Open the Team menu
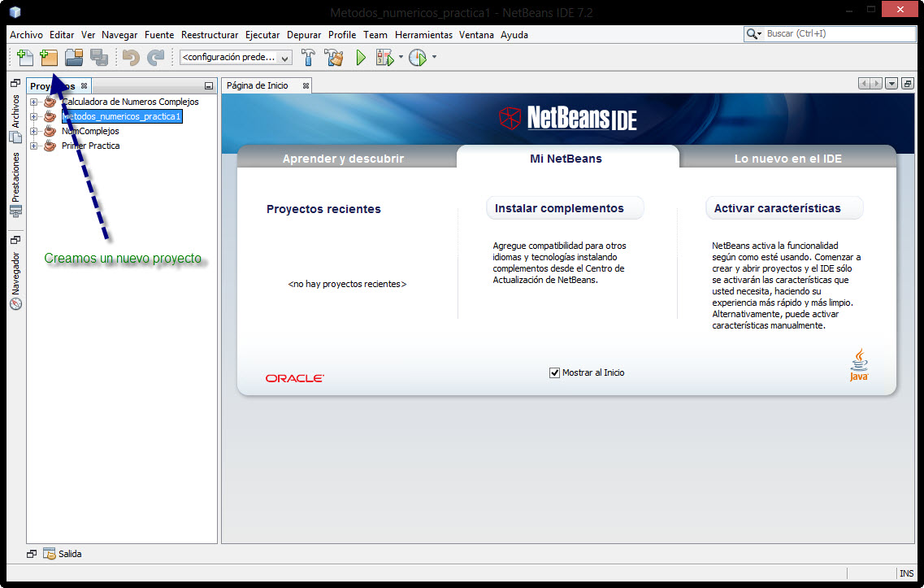This screenshot has width=924, height=588. (375, 35)
